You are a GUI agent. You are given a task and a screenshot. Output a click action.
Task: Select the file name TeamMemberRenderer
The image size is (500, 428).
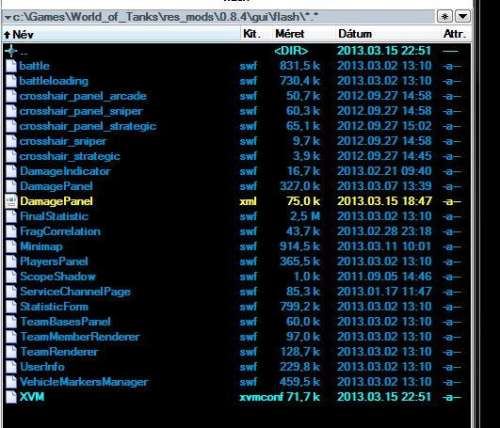click(x=80, y=337)
